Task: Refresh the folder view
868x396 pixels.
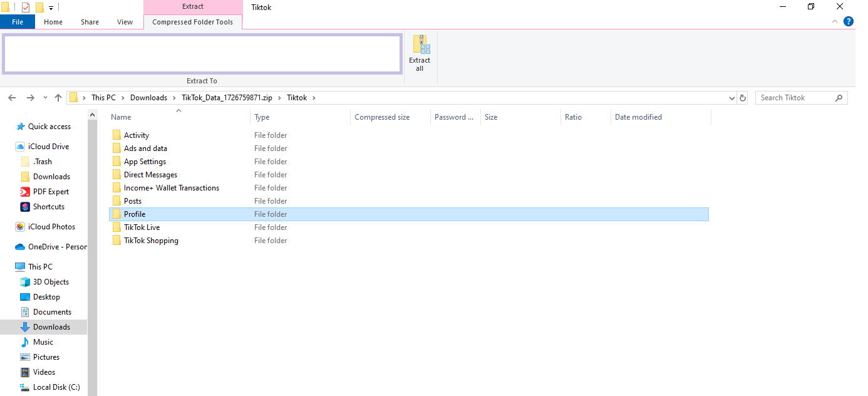Action: (x=743, y=98)
